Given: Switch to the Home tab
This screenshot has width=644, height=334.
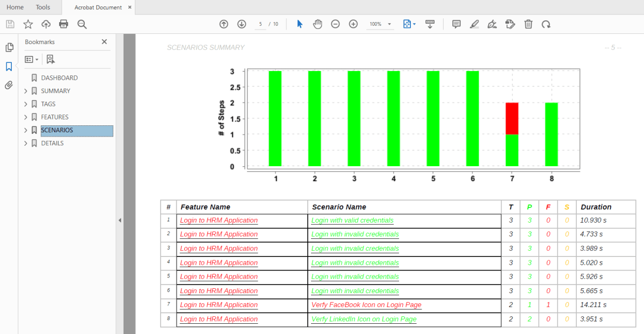Looking at the screenshot, I should click(15, 8).
